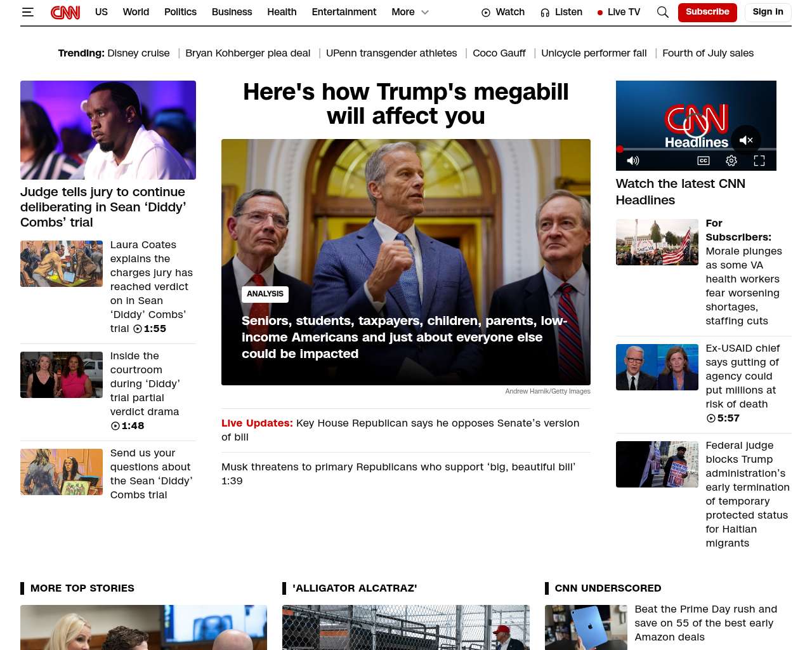Play 1:48 video via play icon
The height and width of the screenshot is (650, 812).
coord(115,426)
